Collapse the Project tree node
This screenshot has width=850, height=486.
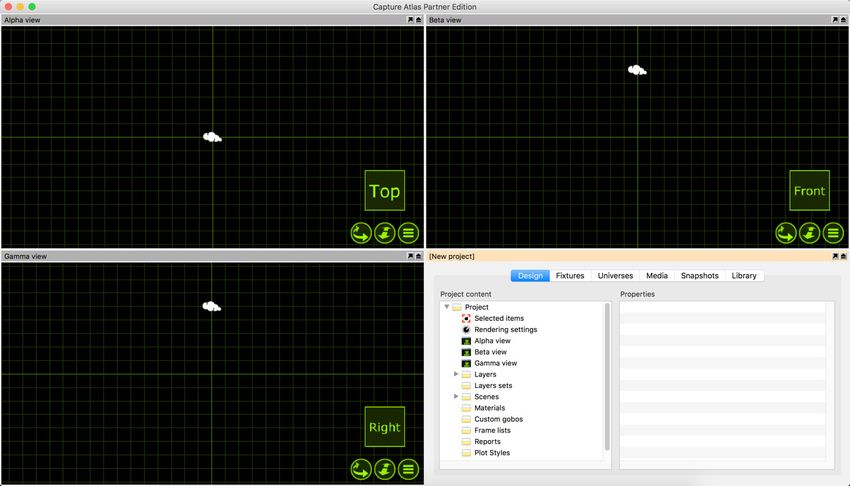[447, 307]
